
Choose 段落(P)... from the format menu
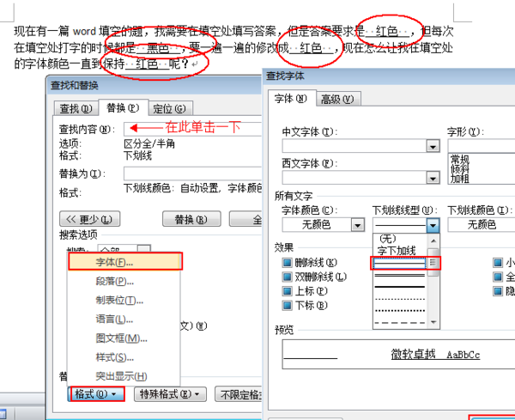coord(124,282)
